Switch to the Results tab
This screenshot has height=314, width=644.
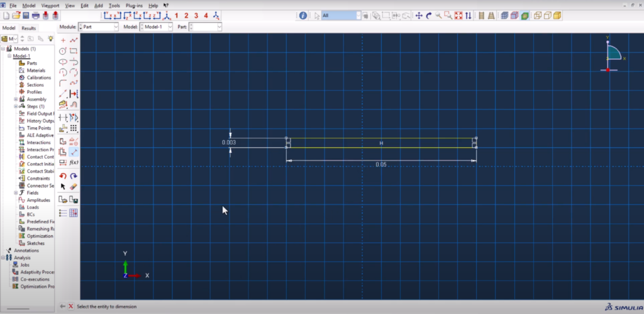click(29, 28)
